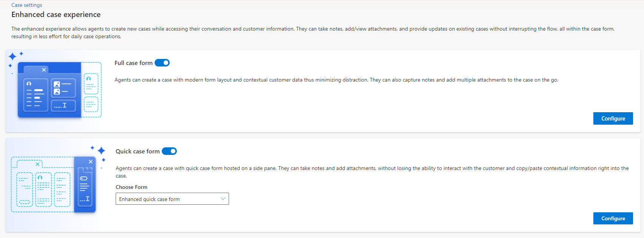Click the Full case form label
The width and height of the screenshot is (644, 238).
(133, 63)
